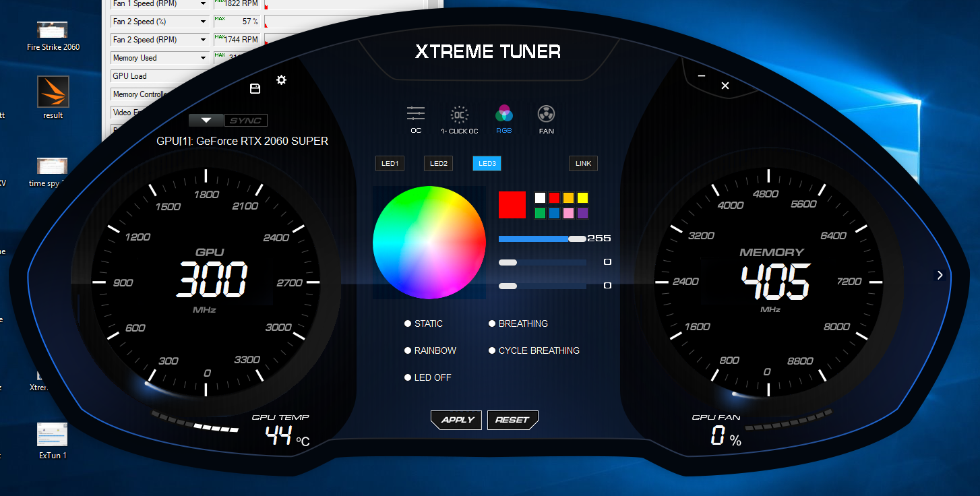Image resolution: width=980 pixels, height=496 pixels.
Task: Switch to the LED3 tab
Action: pyautogui.click(x=487, y=163)
